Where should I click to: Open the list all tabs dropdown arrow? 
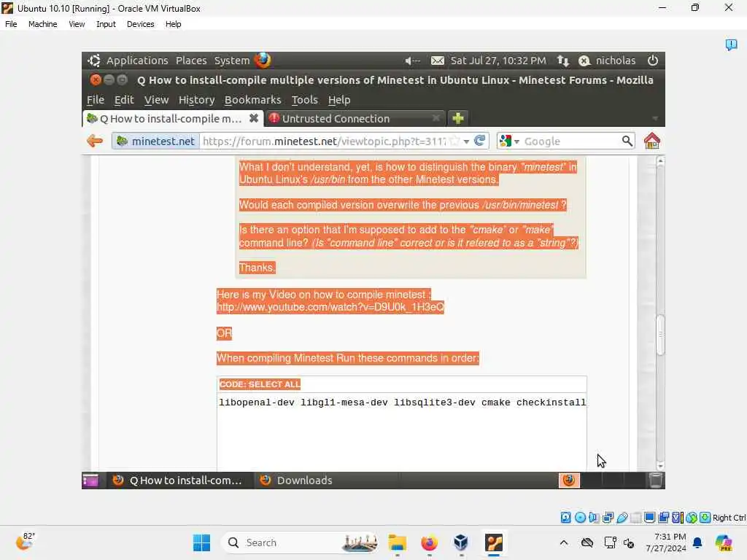655,118
